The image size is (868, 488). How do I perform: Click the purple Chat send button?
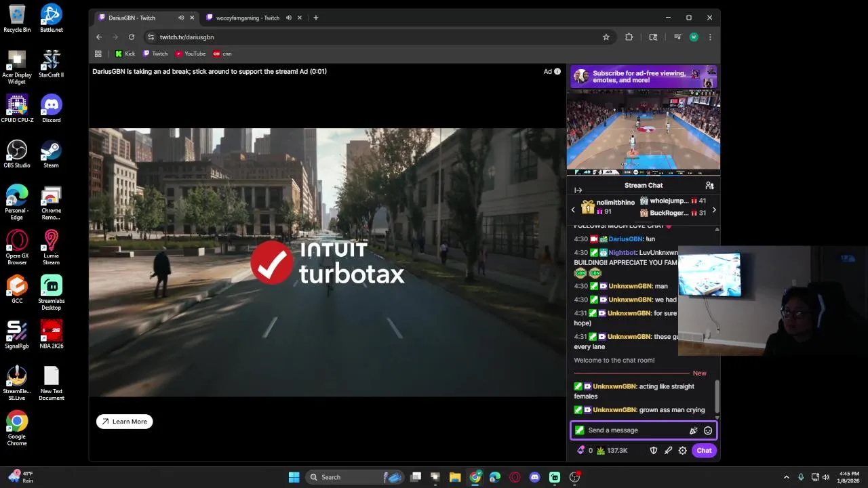704,451
